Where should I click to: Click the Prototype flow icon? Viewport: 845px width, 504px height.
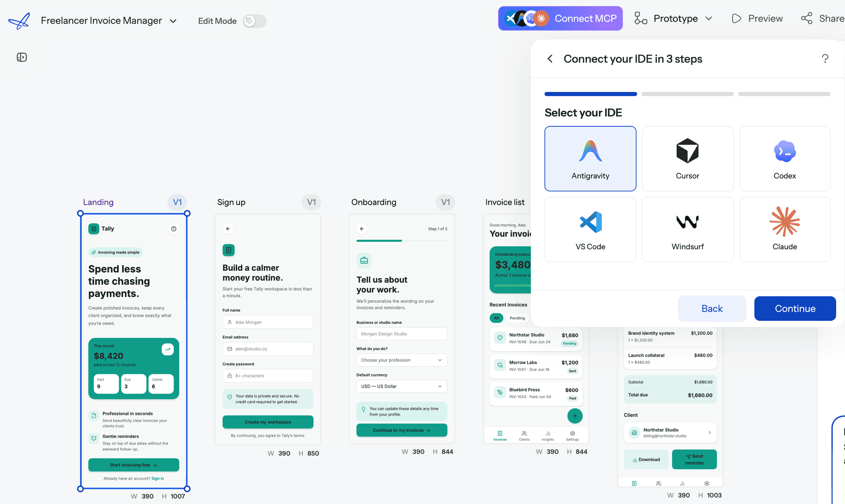coord(640,18)
